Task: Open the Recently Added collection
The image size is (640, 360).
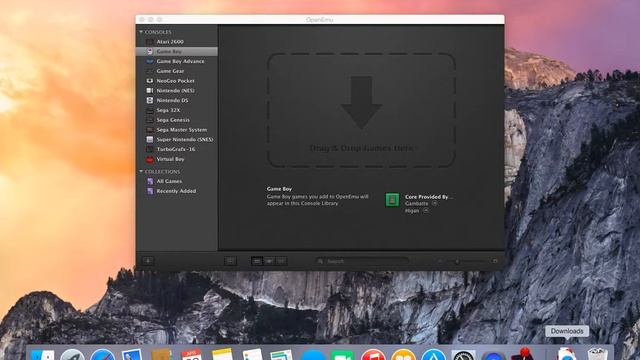Action: point(176,191)
